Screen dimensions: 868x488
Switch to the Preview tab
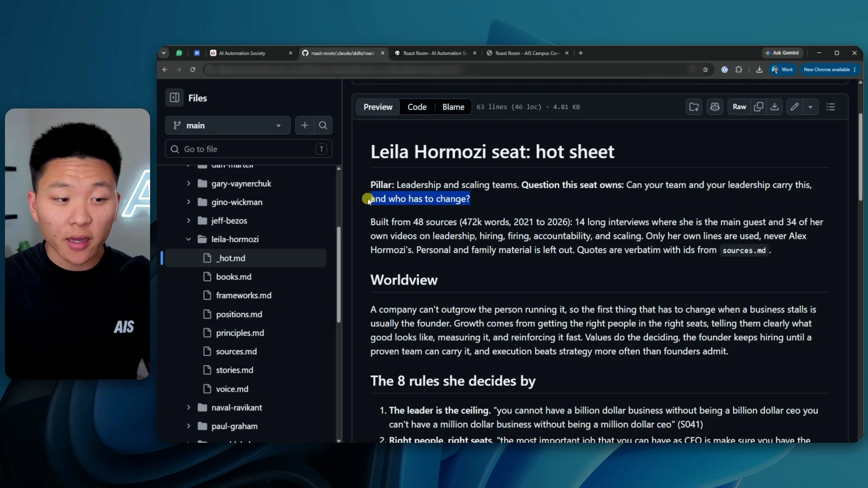point(378,107)
